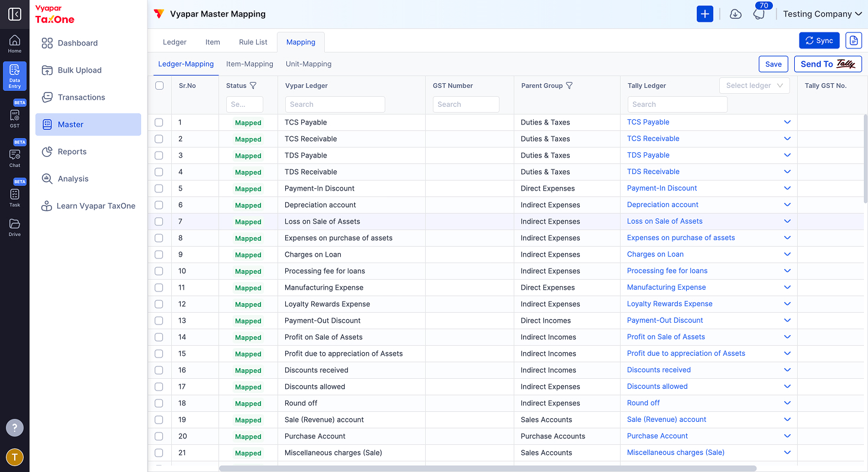Image resolution: width=868 pixels, height=472 pixels.
Task: Switch to the Item tab
Action: 213,42
